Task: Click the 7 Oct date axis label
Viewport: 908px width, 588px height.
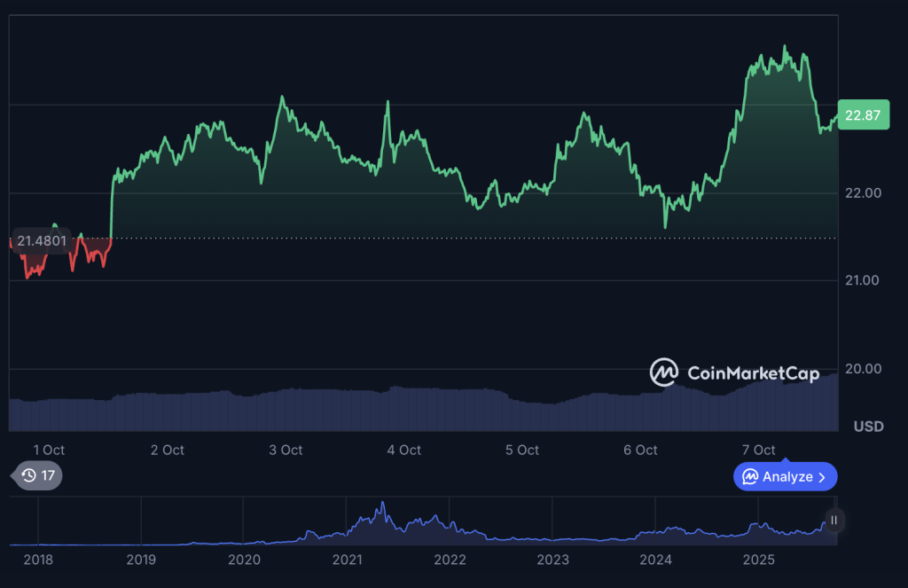Action: pos(758,451)
